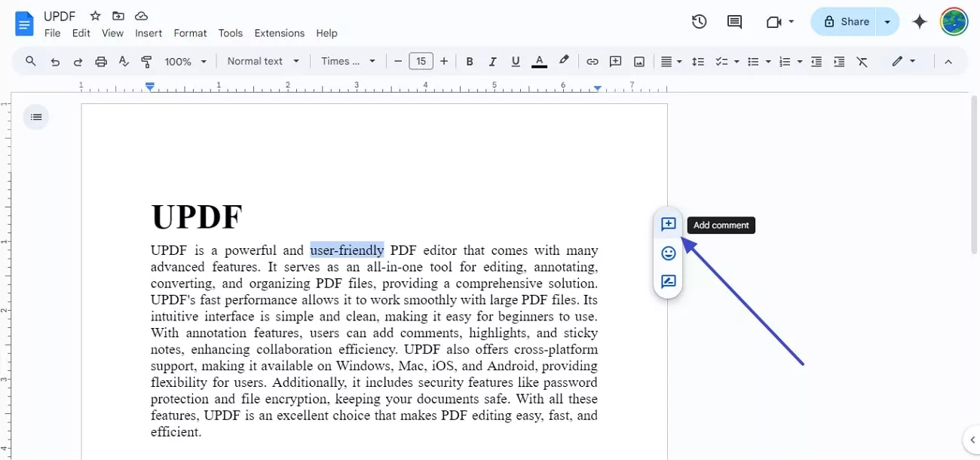Star the UPDF document

click(95, 16)
